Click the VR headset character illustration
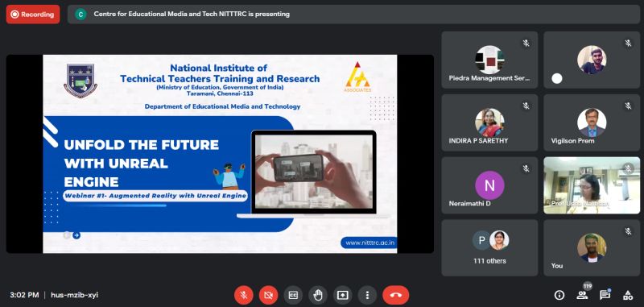Image resolution: width=644 pixels, height=307 pixels. click(x=229, y=176)
